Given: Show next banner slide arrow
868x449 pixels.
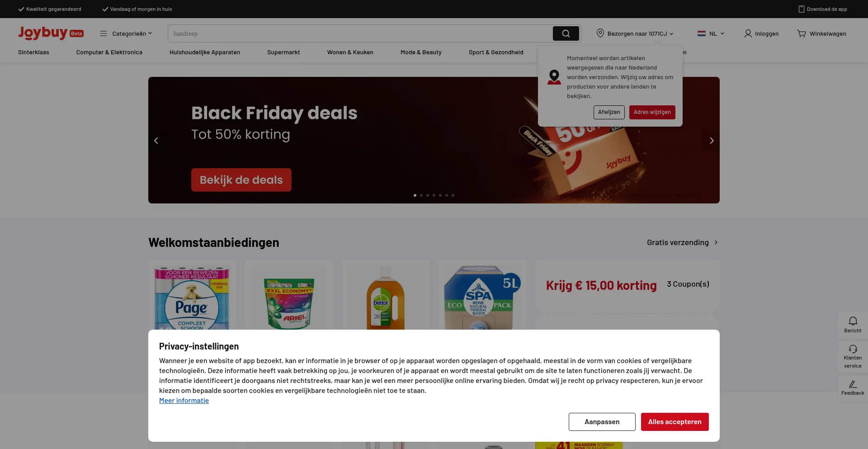Looking at the screenshot, I should click(x=712, y=141).
